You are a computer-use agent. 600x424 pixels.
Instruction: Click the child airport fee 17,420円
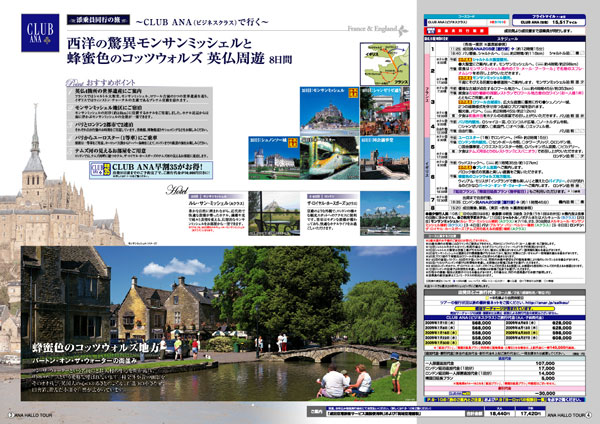pos(530,414)
